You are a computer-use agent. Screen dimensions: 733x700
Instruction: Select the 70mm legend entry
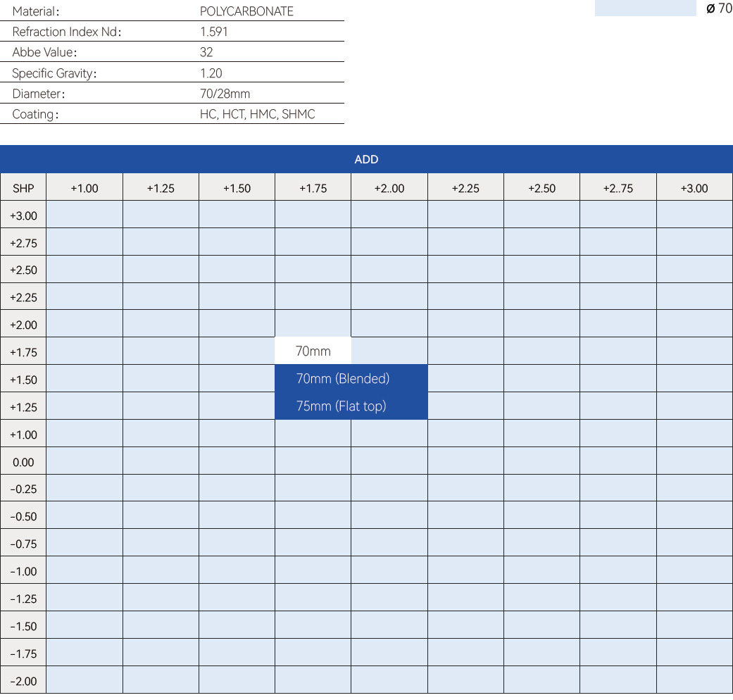point(313,351)
